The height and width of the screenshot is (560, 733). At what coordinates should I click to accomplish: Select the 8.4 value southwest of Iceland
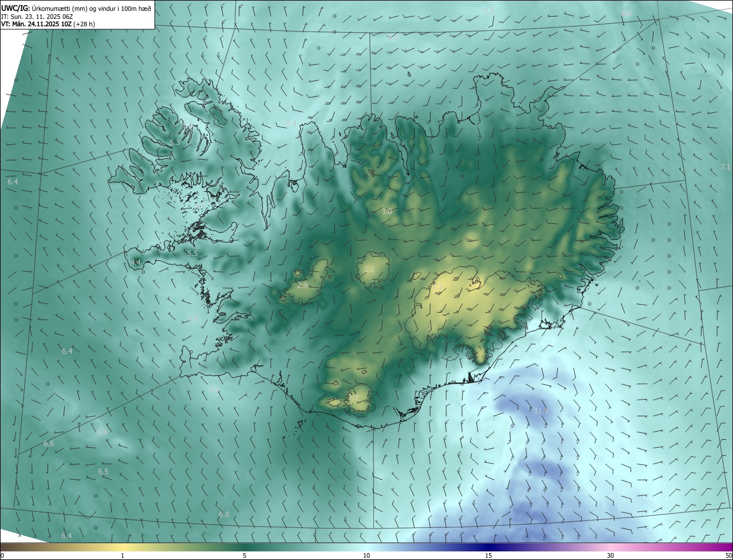coord(102,432)
